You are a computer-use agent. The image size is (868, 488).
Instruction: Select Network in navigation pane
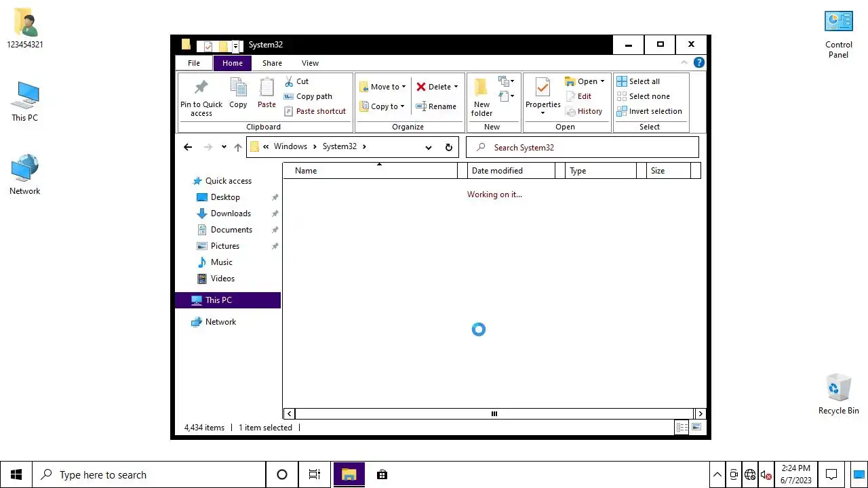tap(228, 322)
